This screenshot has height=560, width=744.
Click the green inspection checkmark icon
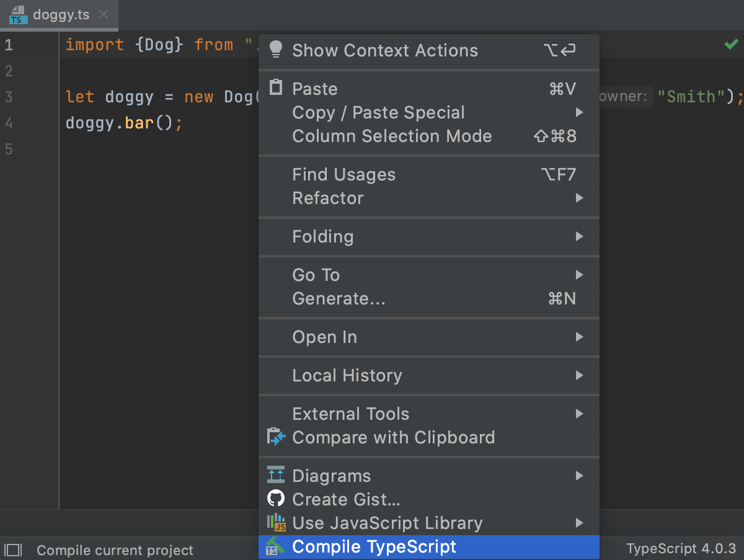click(731, 45)
